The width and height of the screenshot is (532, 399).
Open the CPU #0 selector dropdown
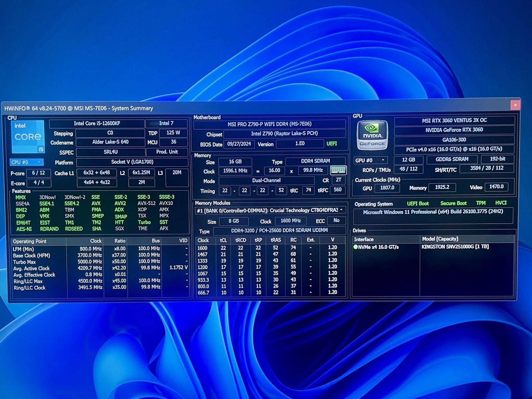point(26,162)
